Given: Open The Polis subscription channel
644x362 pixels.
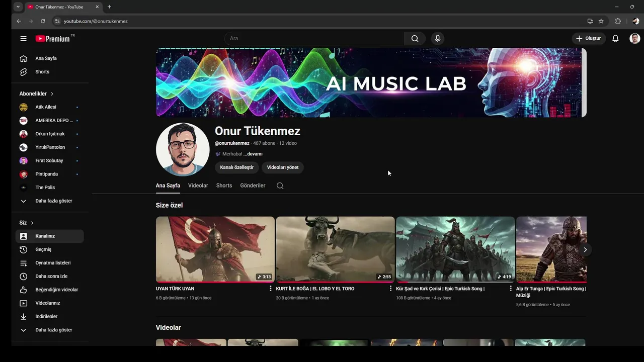Looking at the screenshot, I should pos(49,188).
